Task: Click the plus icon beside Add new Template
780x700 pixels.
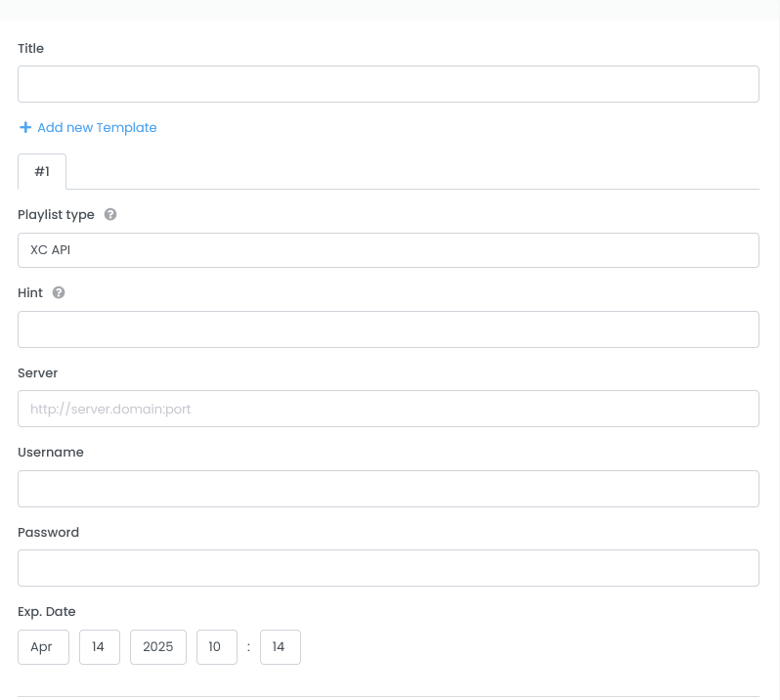Action: click(25, 128)
